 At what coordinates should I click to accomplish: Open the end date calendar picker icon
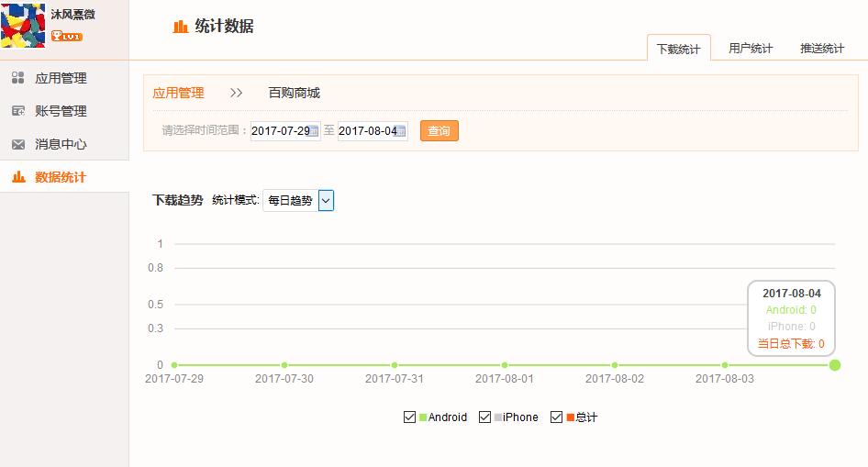[x=402, y=131]
